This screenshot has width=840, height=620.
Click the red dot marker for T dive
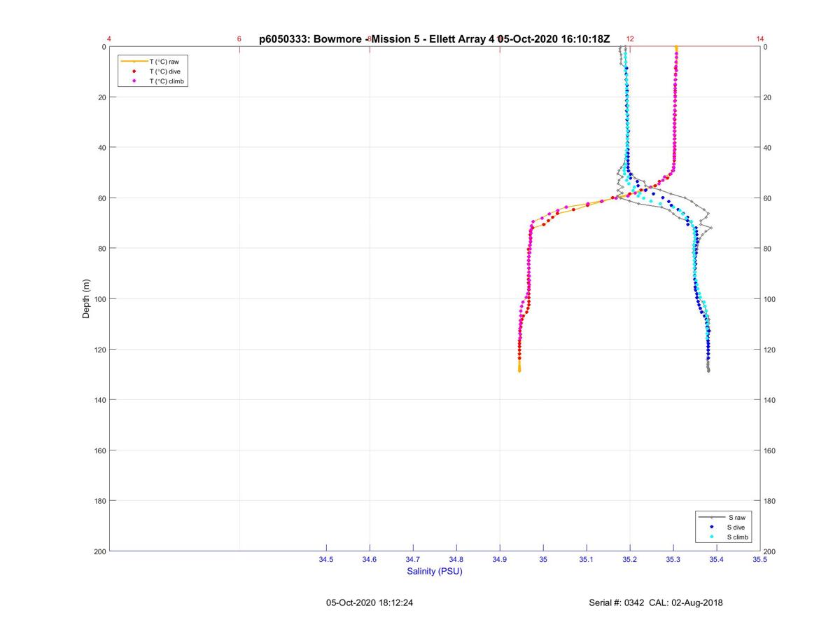[x=134, y=71]
